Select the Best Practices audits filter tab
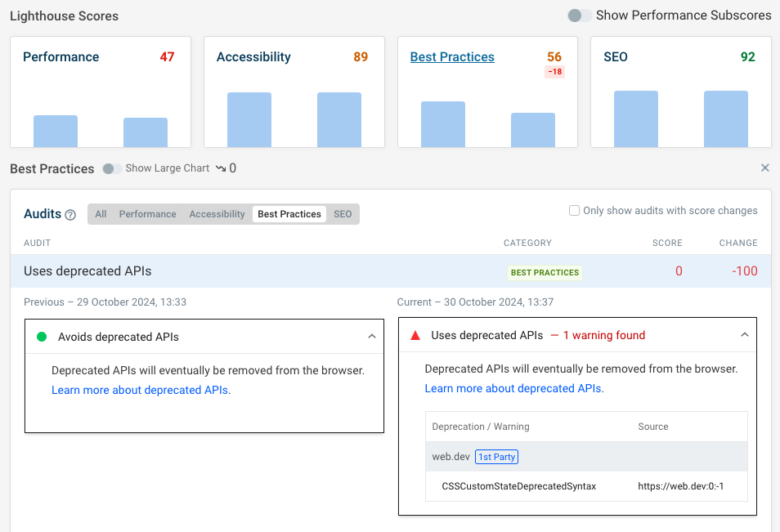Viewport: 780px width, 532px height. point(289,214)
